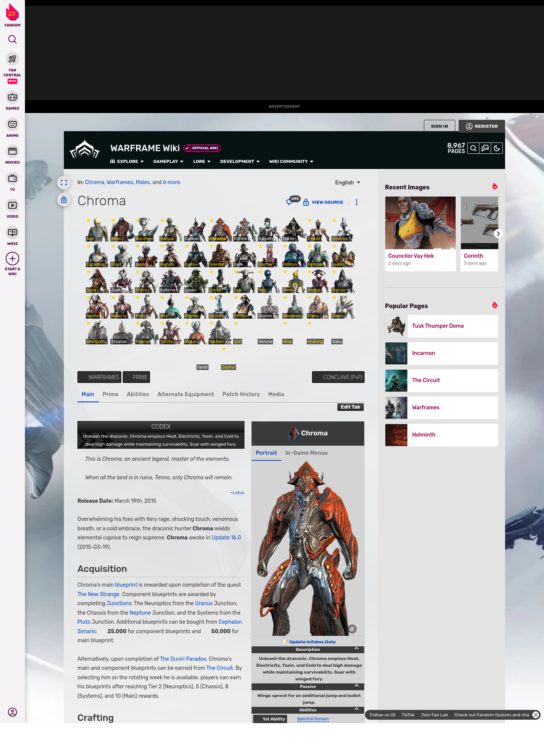Viewport: 544px width, 756px height.
Task: Switch infobox to In-Game Menus tab
Action: tap(306, 453)
